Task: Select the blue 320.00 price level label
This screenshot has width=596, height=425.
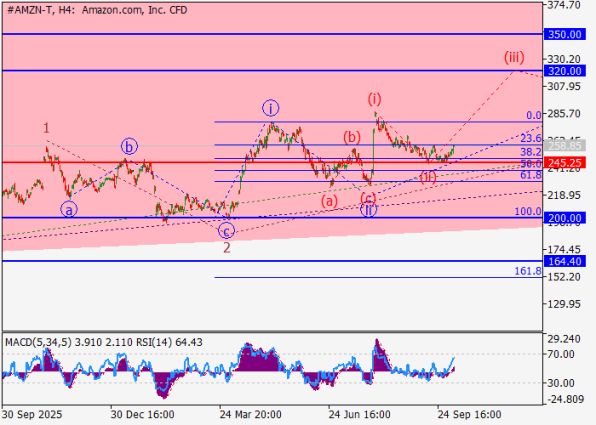Action: [564, 71]
